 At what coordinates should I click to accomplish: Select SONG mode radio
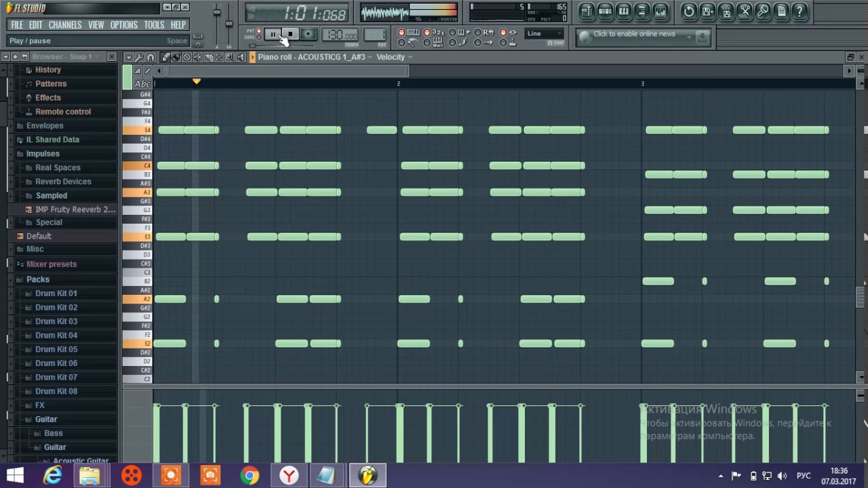tap(258, 37)
